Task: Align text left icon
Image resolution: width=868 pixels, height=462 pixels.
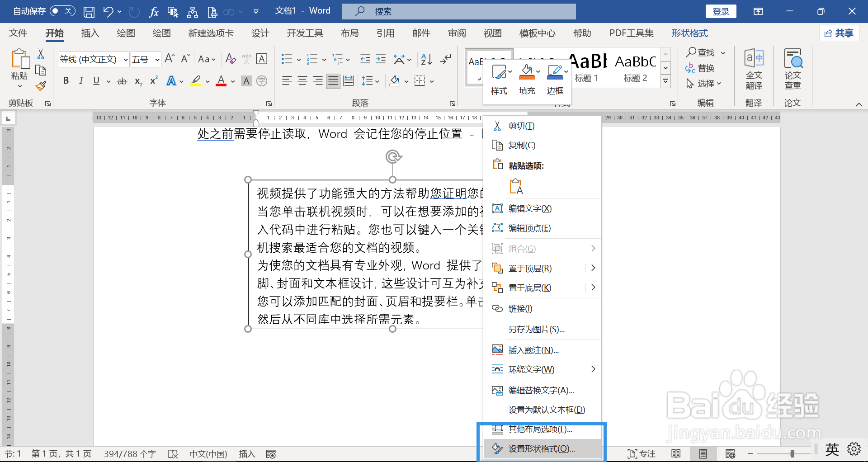Action: (287, 81)
